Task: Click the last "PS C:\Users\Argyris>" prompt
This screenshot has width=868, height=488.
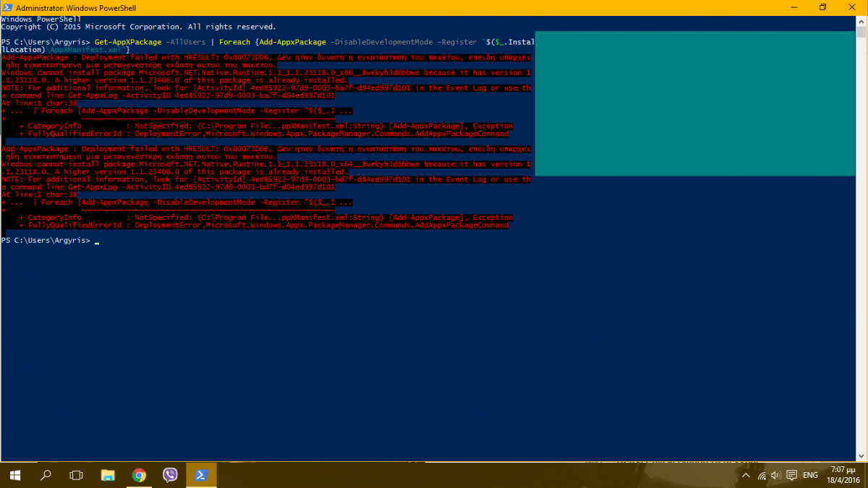Action: point(46,240)
